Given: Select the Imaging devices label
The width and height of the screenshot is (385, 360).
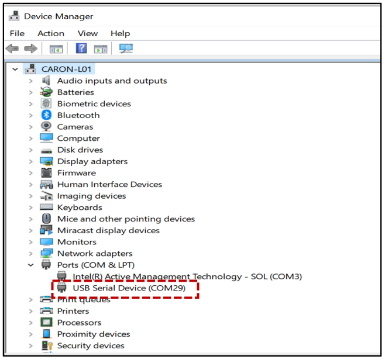Looking at the screenshot, I should pyautogui.click(x=92, y=196).
